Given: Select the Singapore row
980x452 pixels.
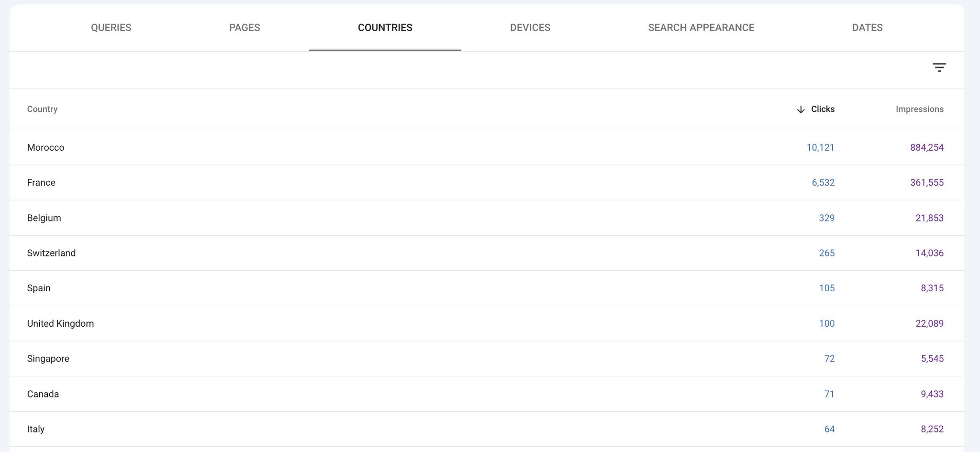Looking at the screenshot, I should 48,359.
